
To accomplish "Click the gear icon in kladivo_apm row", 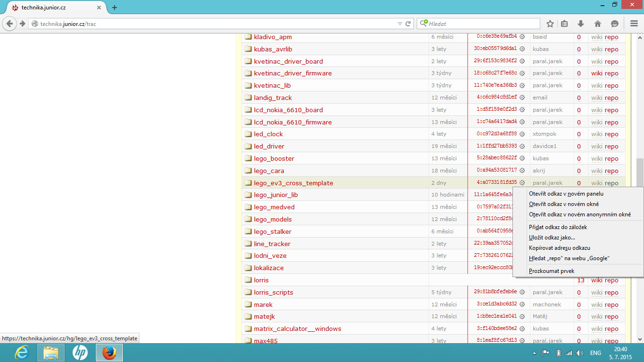I will click(522, 37).
